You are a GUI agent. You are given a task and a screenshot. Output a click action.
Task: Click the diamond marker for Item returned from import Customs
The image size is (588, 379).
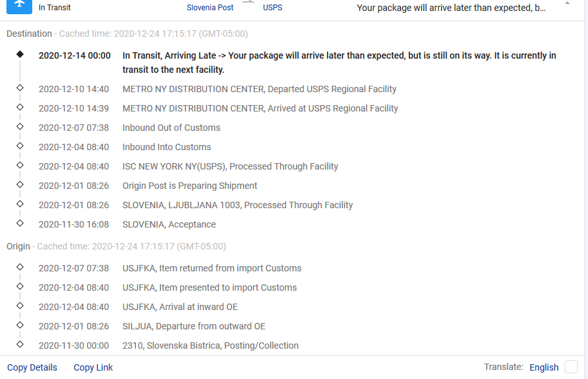click(x=20, y=267)
